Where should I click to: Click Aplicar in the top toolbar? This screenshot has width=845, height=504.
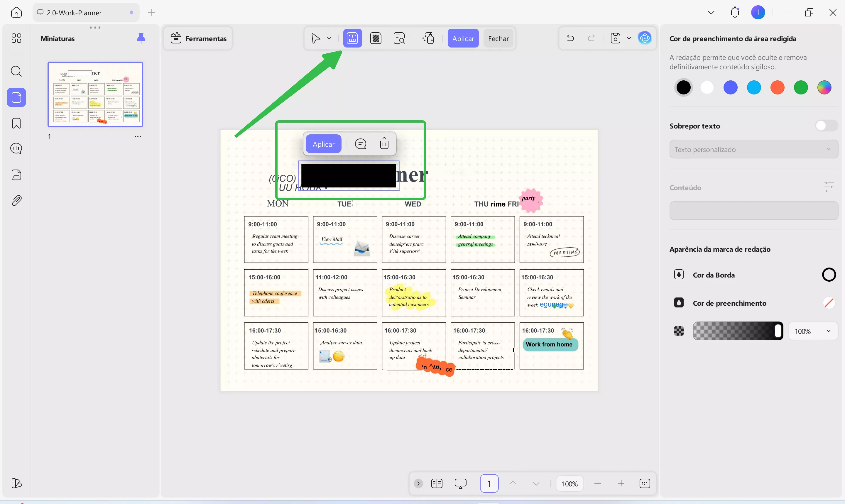click(463, 38)
